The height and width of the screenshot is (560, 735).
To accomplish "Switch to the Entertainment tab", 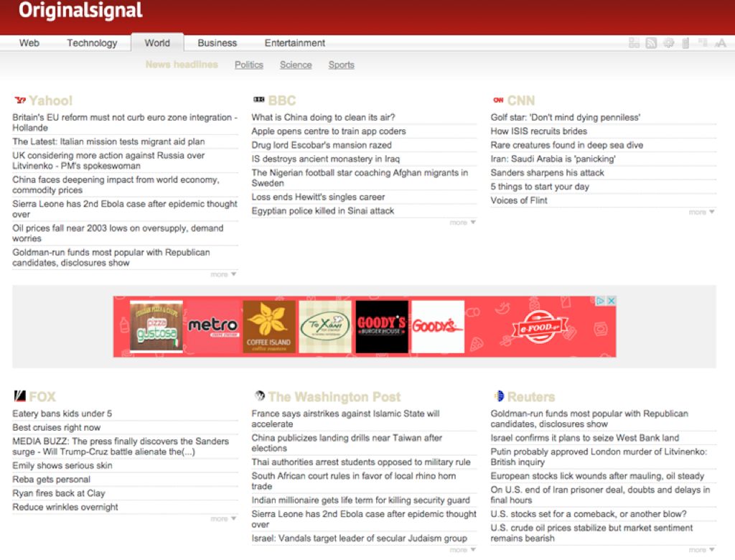I will click(294, 43).
